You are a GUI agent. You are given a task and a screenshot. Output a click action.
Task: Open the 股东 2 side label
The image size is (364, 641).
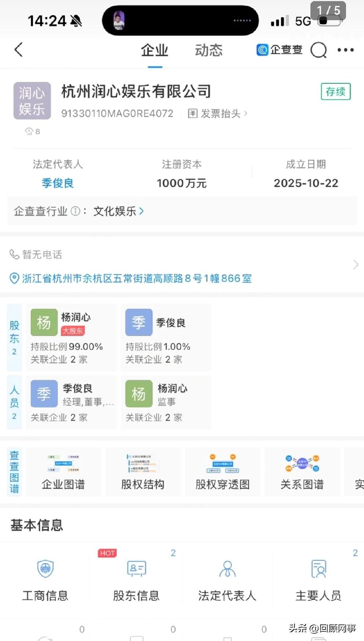14,337
